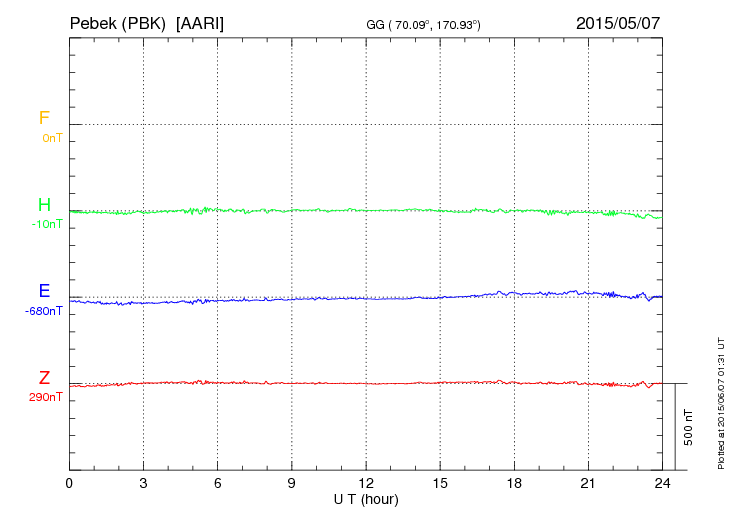Screen dimensions: 730x520
Task: Click the green H component label
Action: click(44, 205)
